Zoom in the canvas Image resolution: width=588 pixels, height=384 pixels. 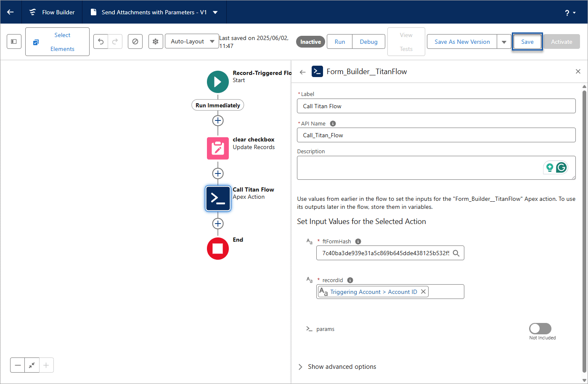(x=46, y=365)
